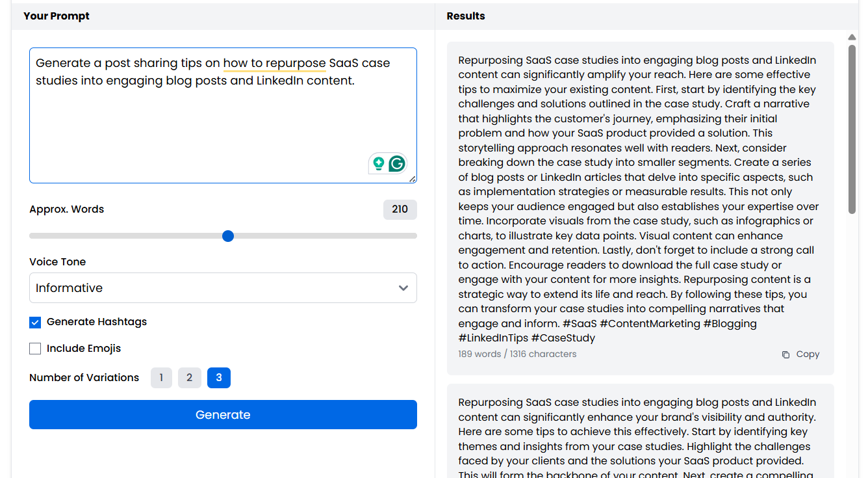This screenshot has width=868, height=478.
Task: Click the underlined phrase 'how to repurpose'
Action: click(274, 63)
